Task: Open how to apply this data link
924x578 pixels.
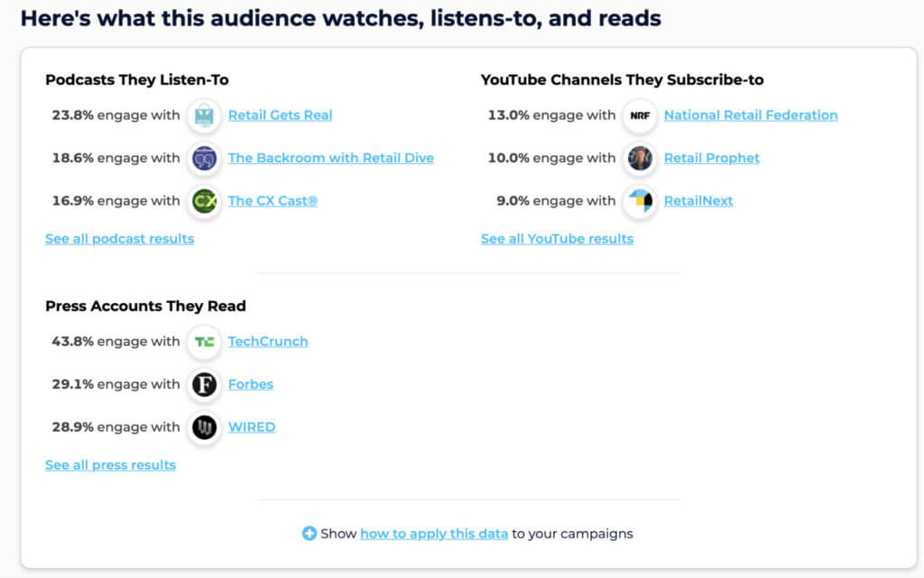Action: 434,534
